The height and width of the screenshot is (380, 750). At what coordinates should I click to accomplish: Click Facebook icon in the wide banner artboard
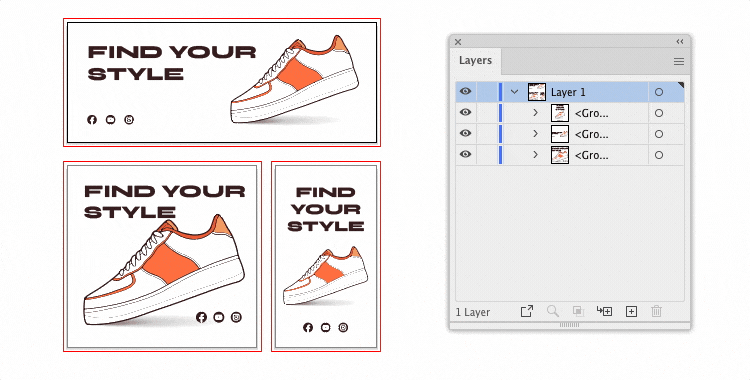[x=92, y=120]
